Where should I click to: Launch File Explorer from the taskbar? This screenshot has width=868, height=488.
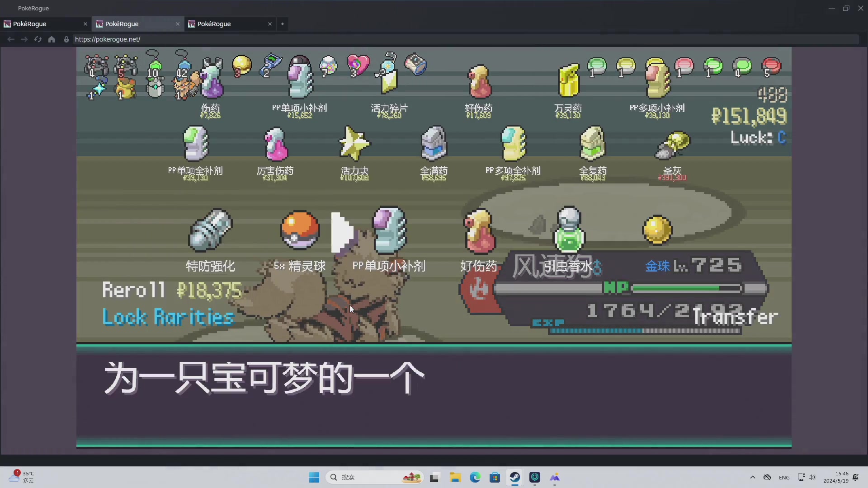(455, 477)
